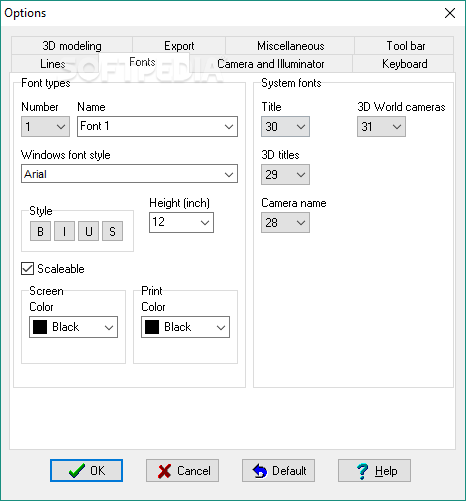Toggle Strikethrough font style button

[112, 231]
